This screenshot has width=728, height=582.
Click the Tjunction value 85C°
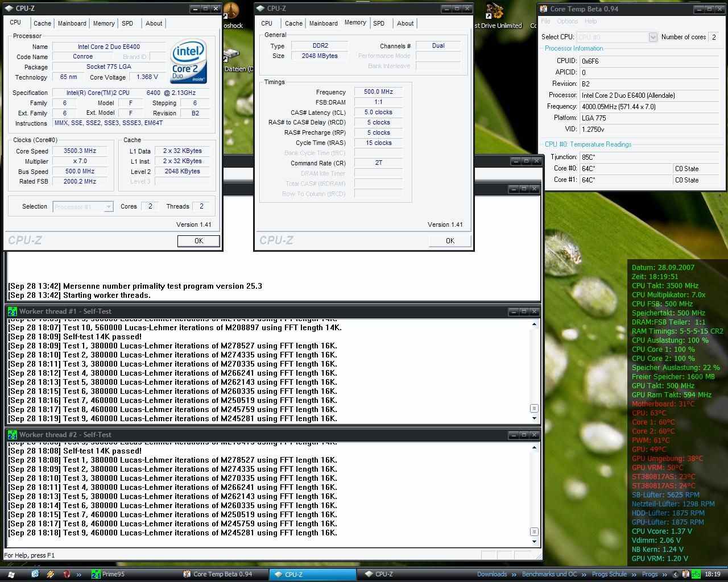[x=648, y=157]
